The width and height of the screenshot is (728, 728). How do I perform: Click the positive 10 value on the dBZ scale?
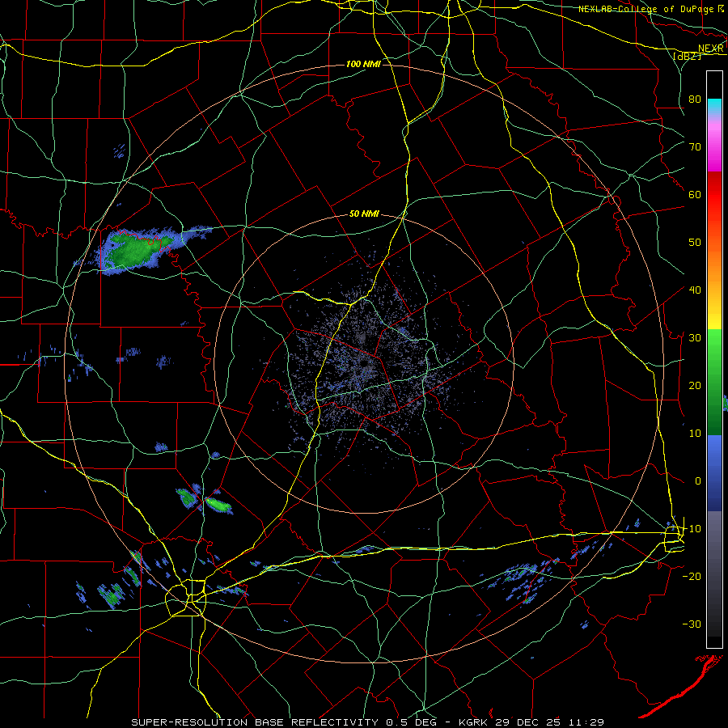695,434
